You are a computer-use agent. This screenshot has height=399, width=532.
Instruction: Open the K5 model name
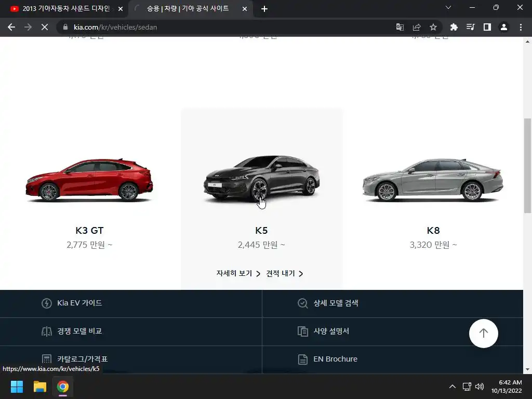(262, 230)
